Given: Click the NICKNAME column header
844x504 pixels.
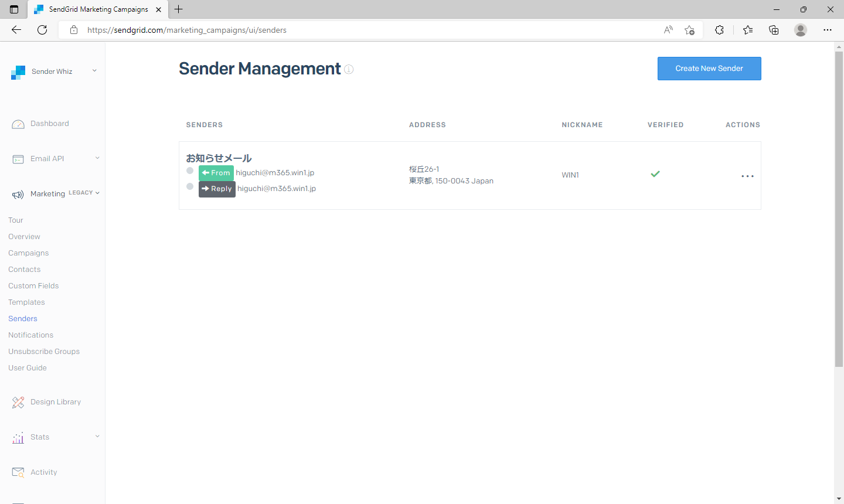Looking at the screenshot, I should [x=582, y=125].
